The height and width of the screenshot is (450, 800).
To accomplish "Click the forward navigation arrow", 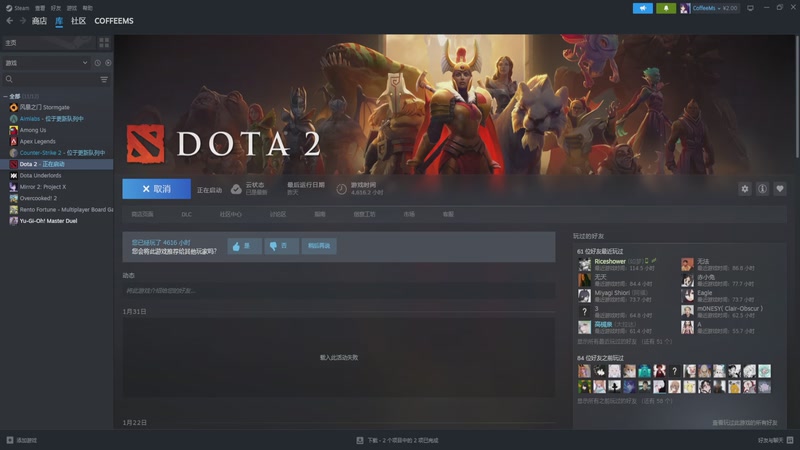I will click(22, 21).
